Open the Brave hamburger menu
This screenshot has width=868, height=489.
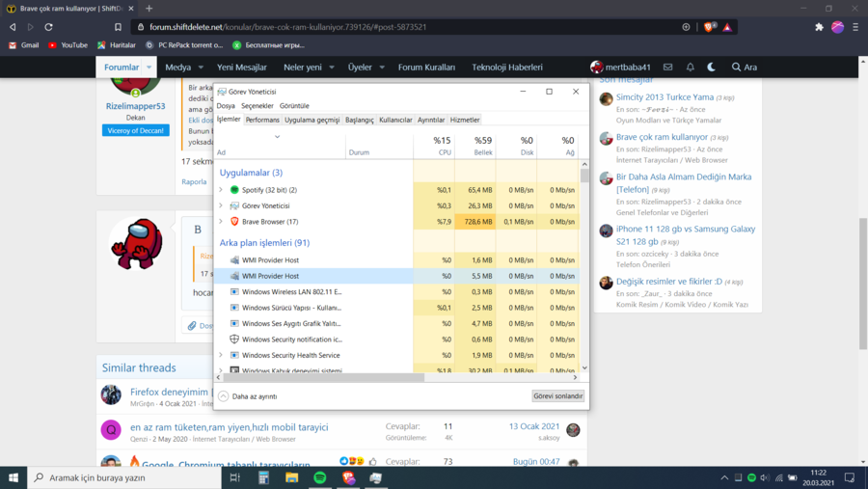point(855,27)
